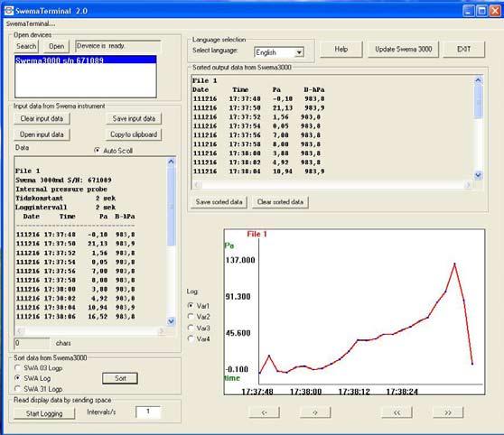504x435 pixels.
Task: Click the Internal pressure probe line
Action: (61, 190)
